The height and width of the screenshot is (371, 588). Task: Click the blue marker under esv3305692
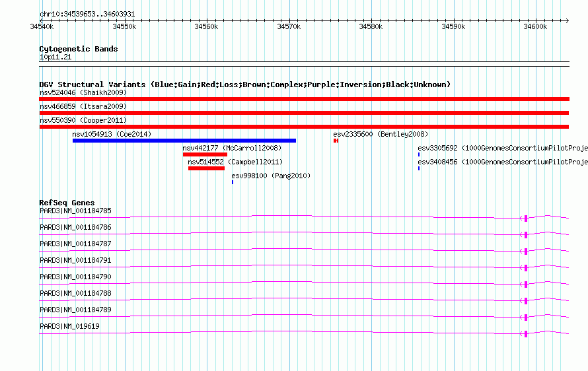point(419,154)
